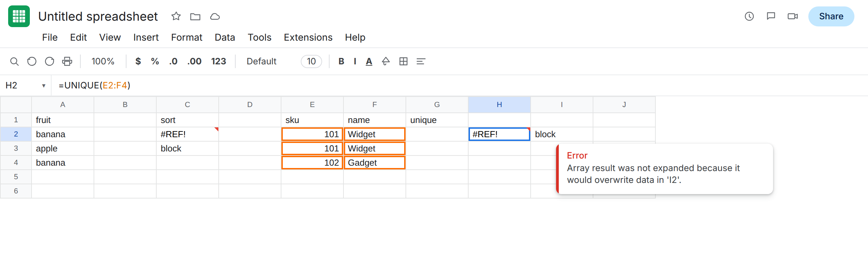The height and width of the screenshot is (271, 868).
Task: Toggle italic formatting
Action: (x=355, y=61)
